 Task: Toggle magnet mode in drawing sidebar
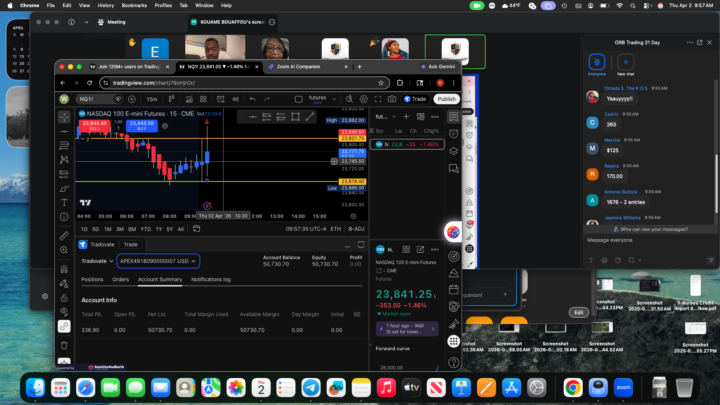click(64, 269)
